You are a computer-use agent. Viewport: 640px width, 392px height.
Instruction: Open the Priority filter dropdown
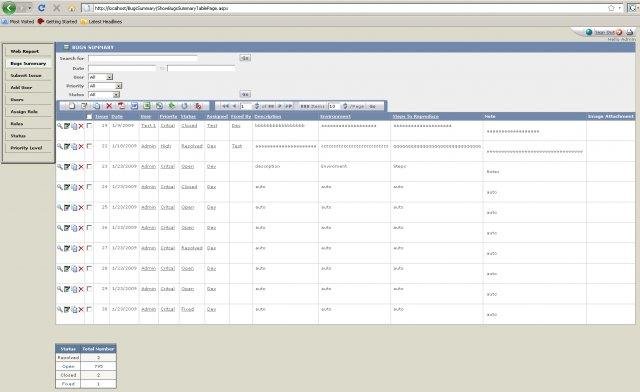[105, 86]
